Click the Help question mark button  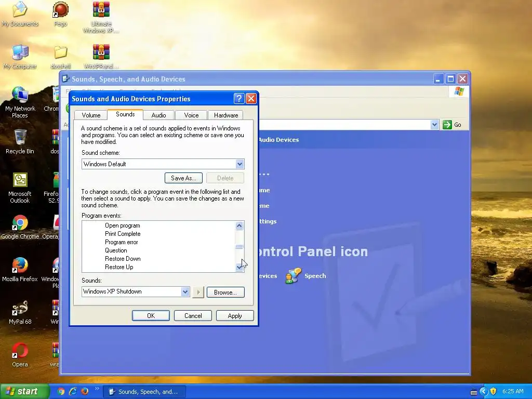click(239, 99)
